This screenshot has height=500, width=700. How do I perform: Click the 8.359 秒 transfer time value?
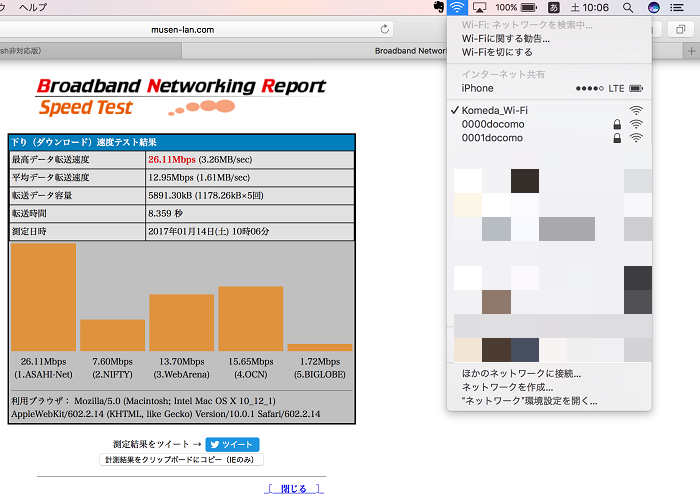click(166, 213)
